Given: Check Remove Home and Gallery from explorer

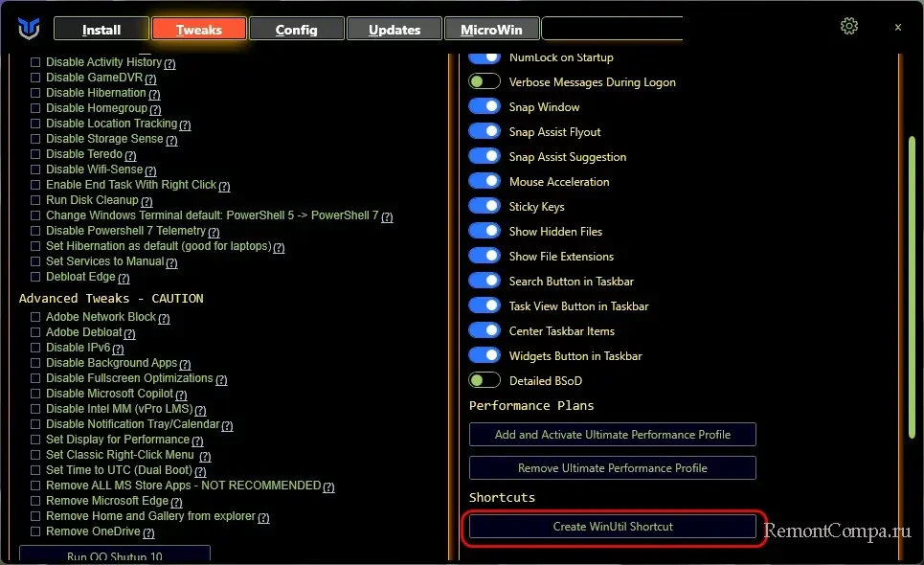Looking at the screenshot, I should pyautogui.click(x=35, y=516).
